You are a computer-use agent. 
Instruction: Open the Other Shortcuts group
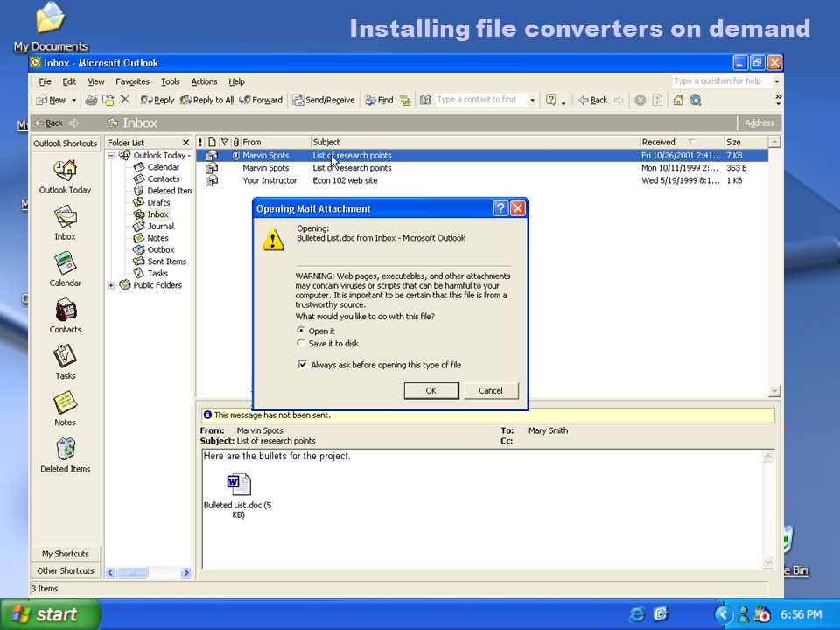click(66, 570)
